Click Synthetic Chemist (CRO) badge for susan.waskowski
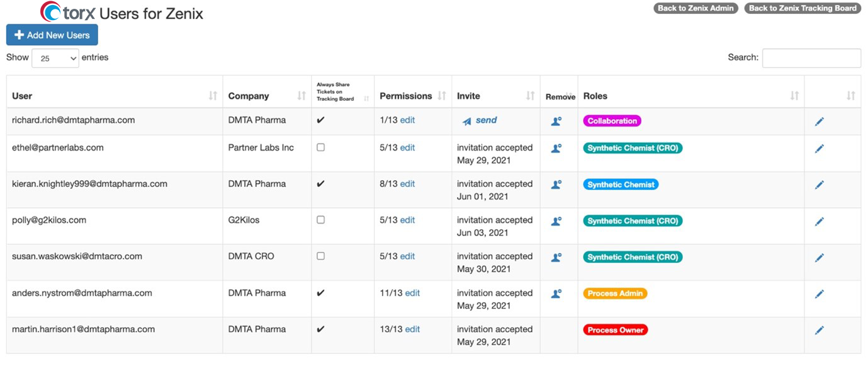Viewport: 868px width, 369px height. coord(633,257)
